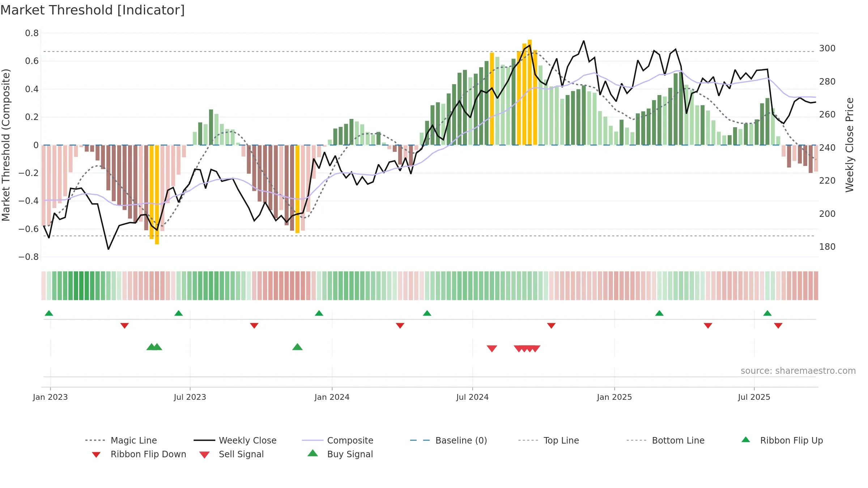Screen dimensions: 868x488
Task: Toggle the Top Line legend entry
Action: coord(548,440)
